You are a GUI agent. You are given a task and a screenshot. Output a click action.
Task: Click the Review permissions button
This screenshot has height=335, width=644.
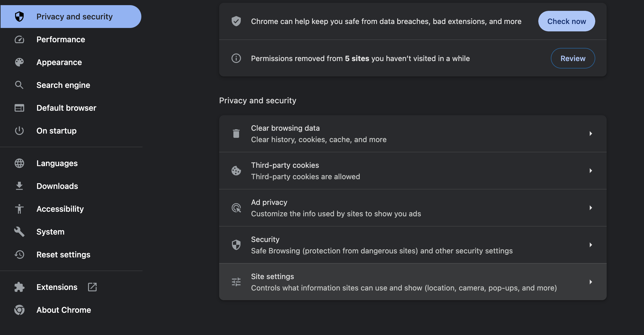coord(573,58)
